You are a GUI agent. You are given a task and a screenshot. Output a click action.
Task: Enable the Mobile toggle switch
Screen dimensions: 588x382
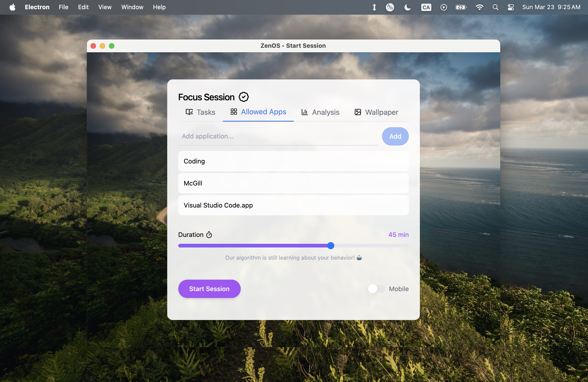(376, 289)
